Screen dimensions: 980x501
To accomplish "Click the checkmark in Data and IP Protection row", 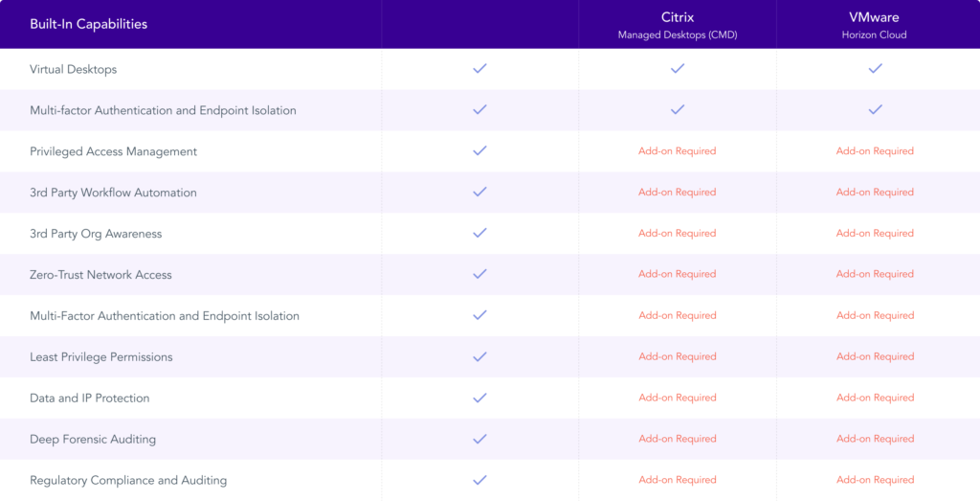I will [x=479, y=398].
